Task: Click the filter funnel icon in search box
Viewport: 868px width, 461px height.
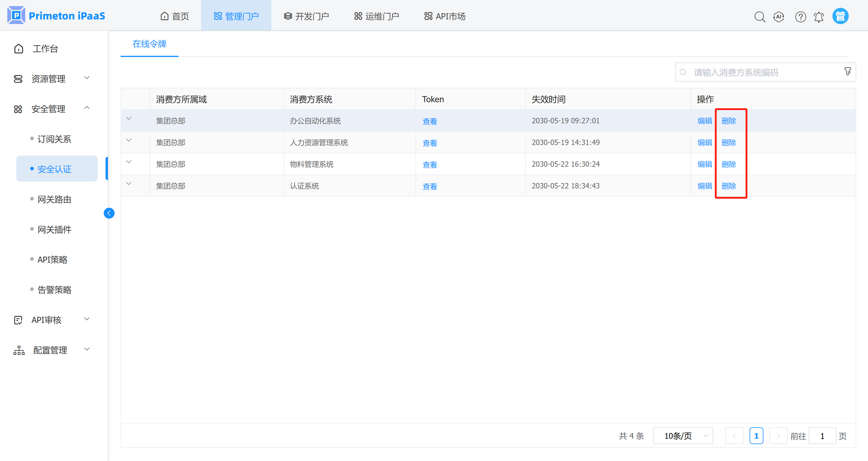Action: pyautogui.click(x=847, y=71)
